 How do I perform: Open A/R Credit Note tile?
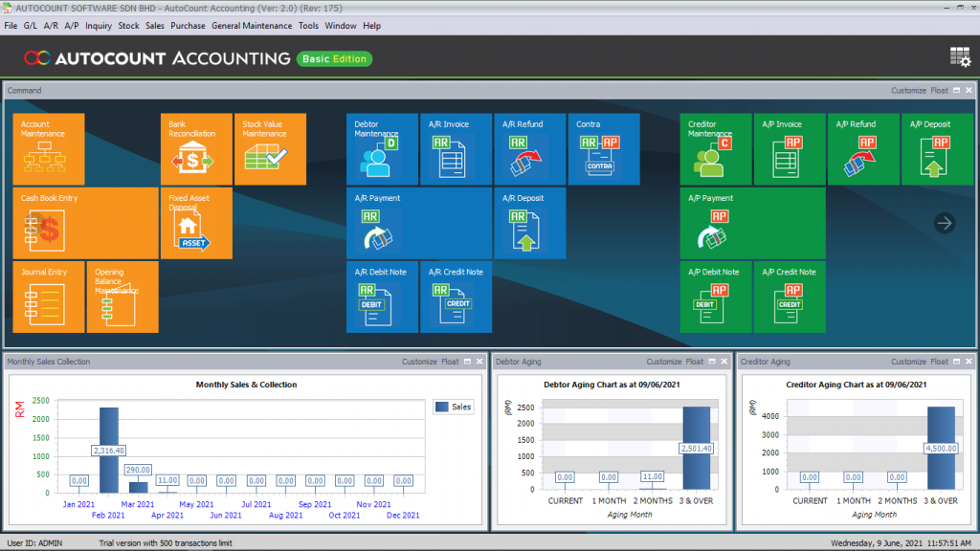(x=457, y=297)
